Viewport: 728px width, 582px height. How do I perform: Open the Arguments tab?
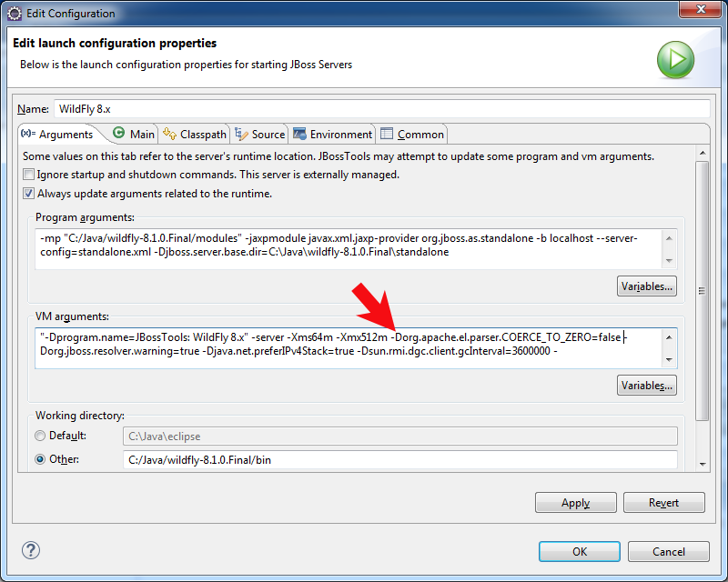coord(57,134)
